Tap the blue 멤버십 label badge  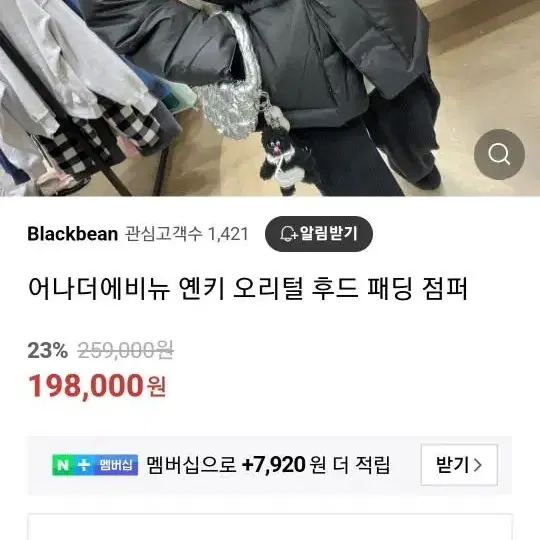(116, 465)
